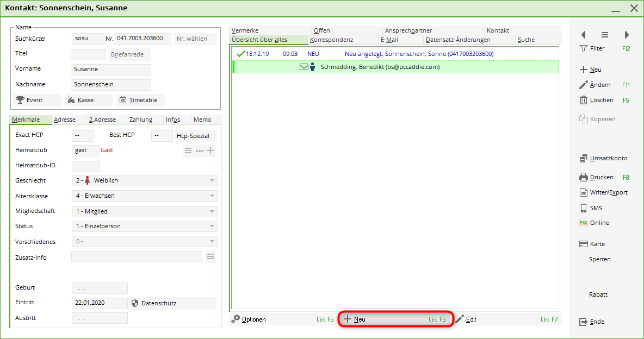Click the Löschen trash icon
The height and width of the screenshot is (339, 644).
[584, 100]
